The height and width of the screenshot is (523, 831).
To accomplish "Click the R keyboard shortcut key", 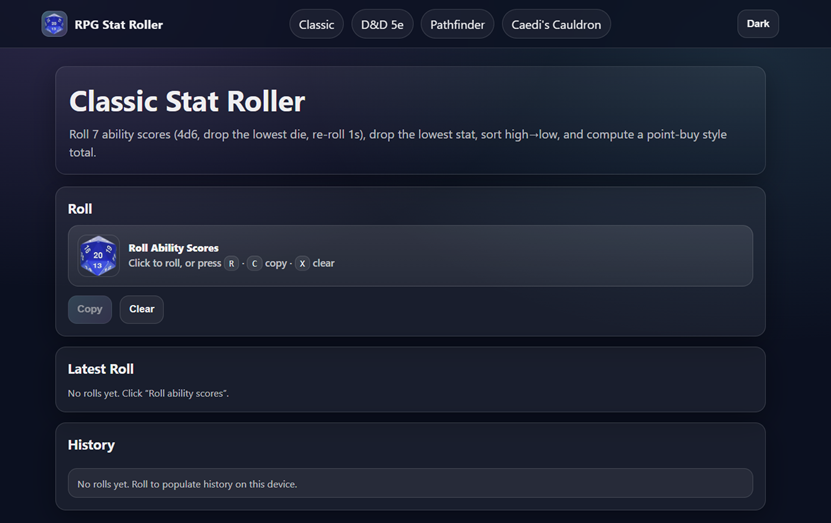I will [231, 263].
